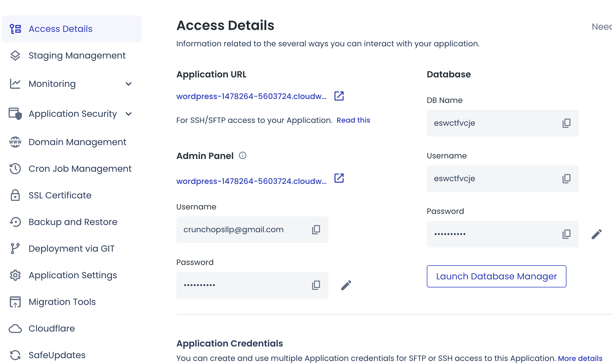
Task: Click the Admin Panel username field
Action: coord(239,230)
